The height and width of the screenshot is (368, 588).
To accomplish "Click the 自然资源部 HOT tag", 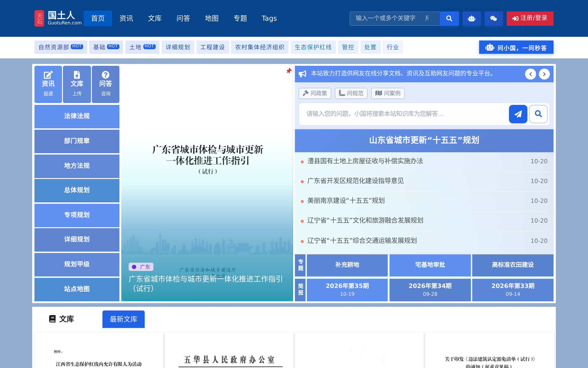I will point(61,47).
